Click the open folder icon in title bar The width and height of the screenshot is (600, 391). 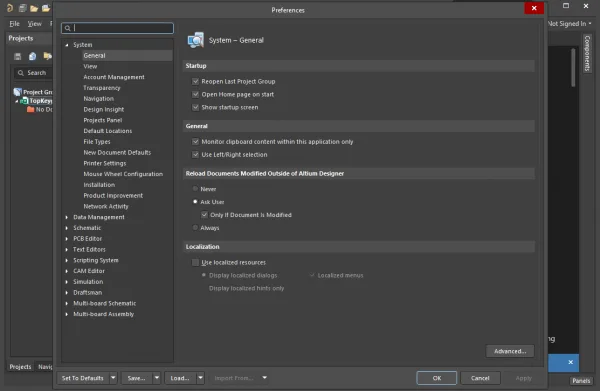[x=34, y=8]
